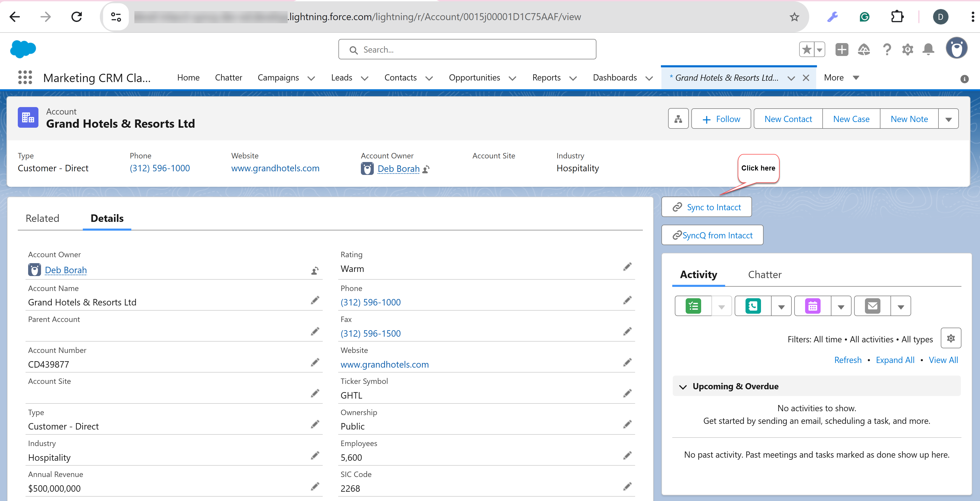Open activity timeline filter settings gear
Image resolution: width=980 pixels, height=501 pixels.
coord(951,338)
